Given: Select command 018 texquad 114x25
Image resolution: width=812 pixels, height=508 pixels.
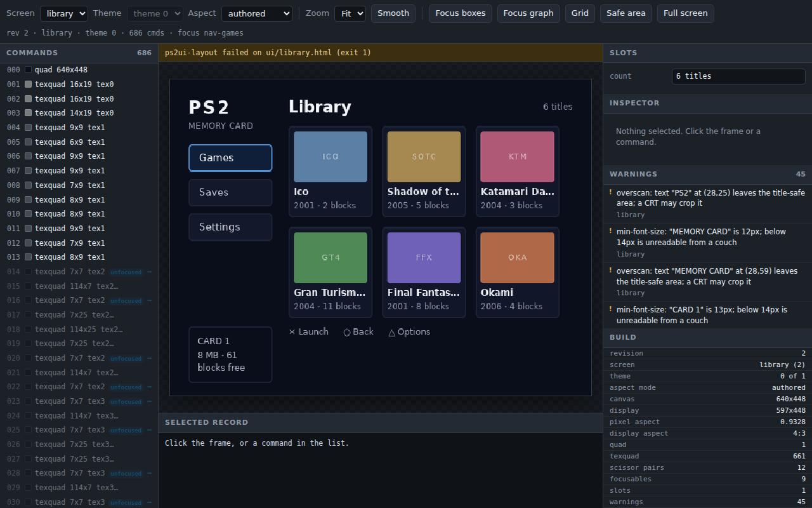Looking at the screenshot, I should click(x=79, y=330).
